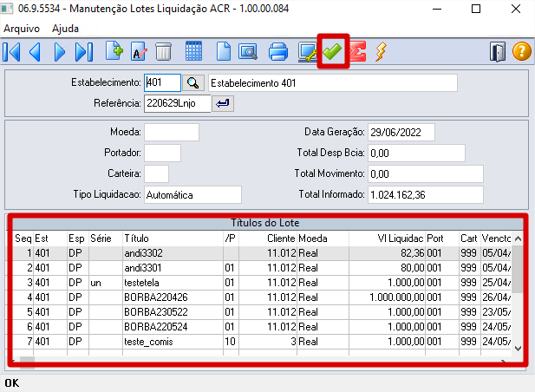The image size is (535, 392).
Task: Click the Port column header
Action: click(x=442, y=238)
